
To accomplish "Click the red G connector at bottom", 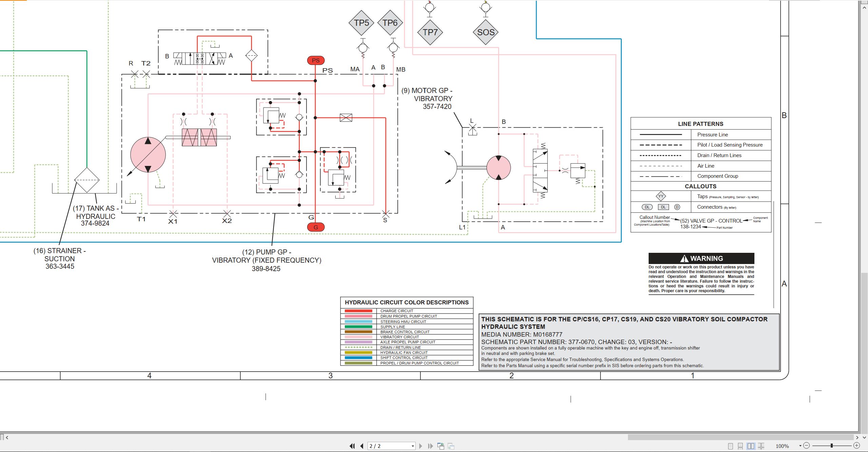I will 316,227.
